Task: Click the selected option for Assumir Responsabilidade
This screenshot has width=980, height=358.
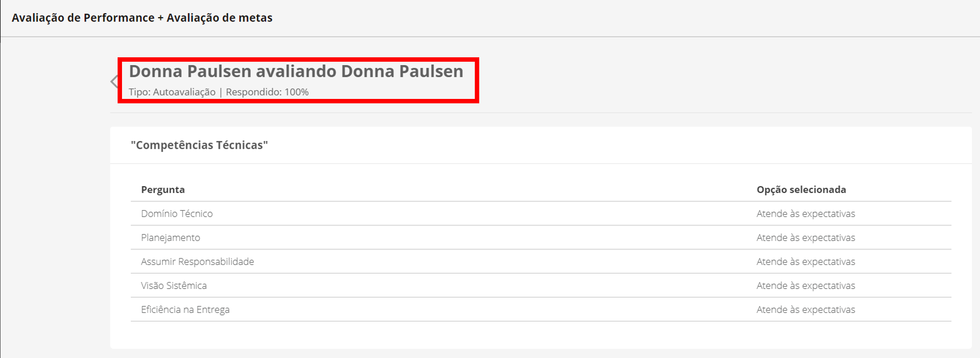Action: click(x=806, y=262)
